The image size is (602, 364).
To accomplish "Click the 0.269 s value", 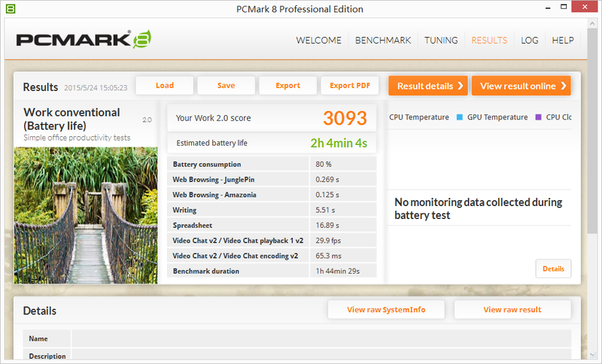I will coord(327,180).
